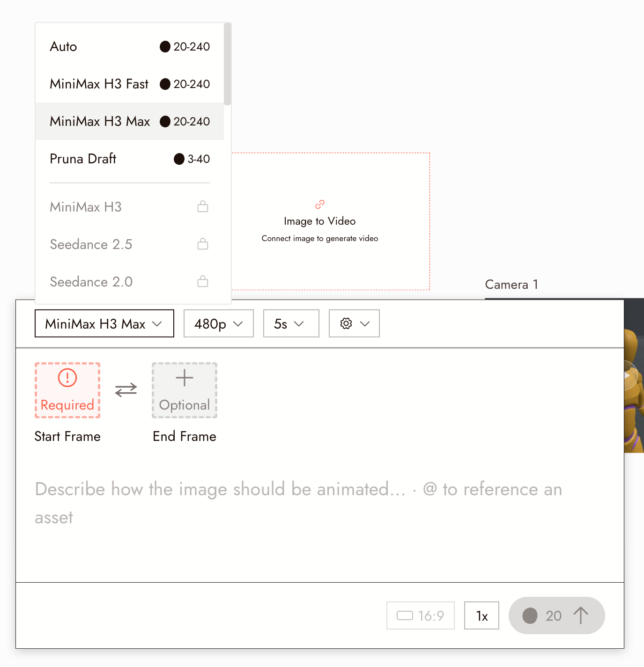
Task: Click the 20-240 credits on MiniMax H3 Fast
Action: 192,84
